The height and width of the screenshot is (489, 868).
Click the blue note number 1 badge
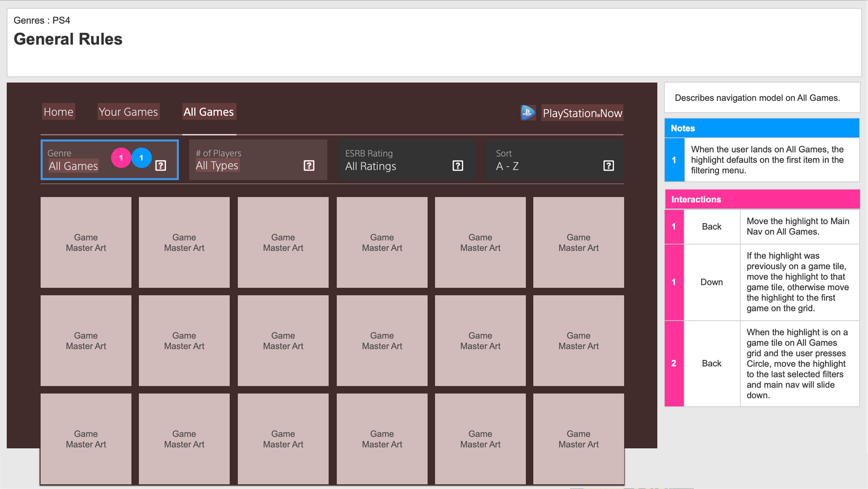674,160
